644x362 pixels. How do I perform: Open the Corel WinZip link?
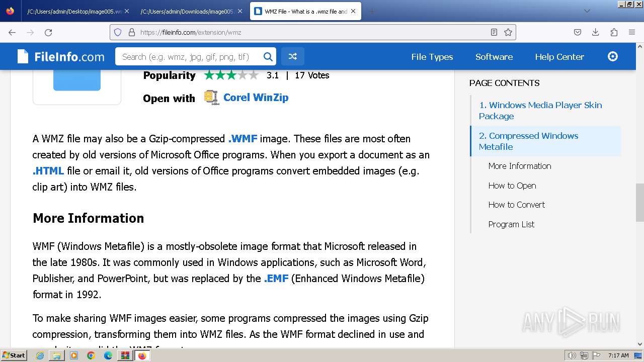(x=256, y=98)
